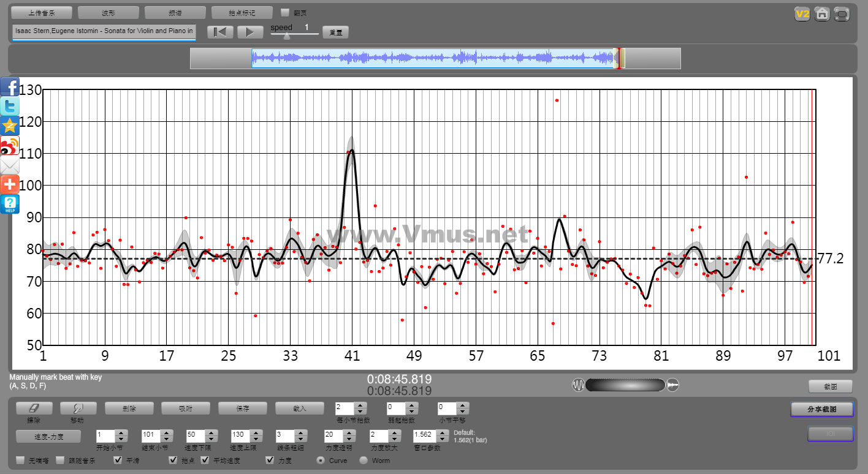Screen dimensions: 868x474
Task: Click the V2 version icon
Action: pos(802,14)
